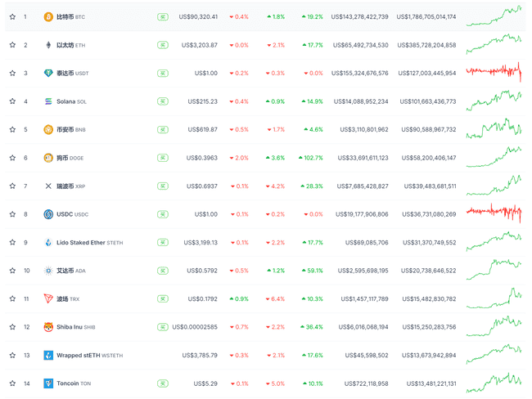Click the BNB coin logo
The height and width of the screenshot is (399, 532).
pos(48,129)
